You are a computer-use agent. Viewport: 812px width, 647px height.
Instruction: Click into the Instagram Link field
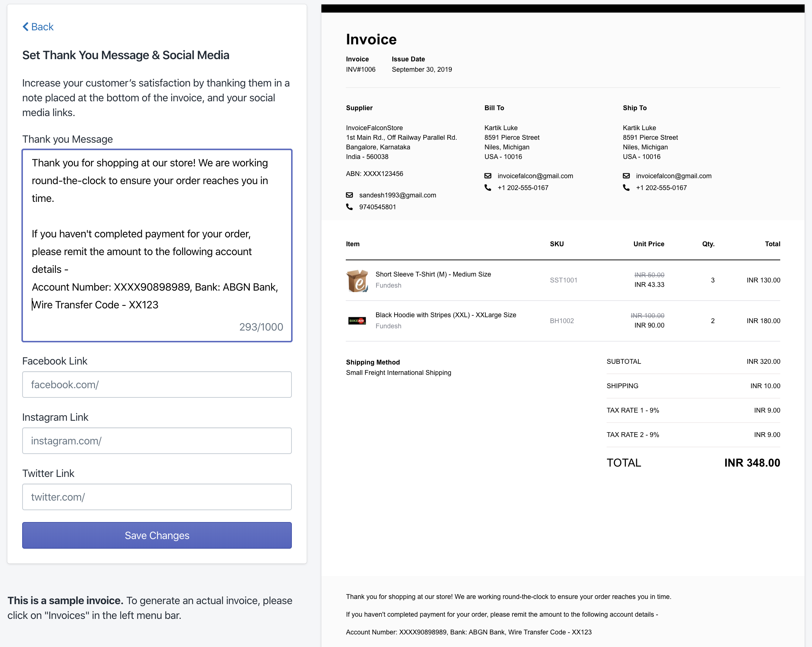pyautogui.click(x=157, y=440)
